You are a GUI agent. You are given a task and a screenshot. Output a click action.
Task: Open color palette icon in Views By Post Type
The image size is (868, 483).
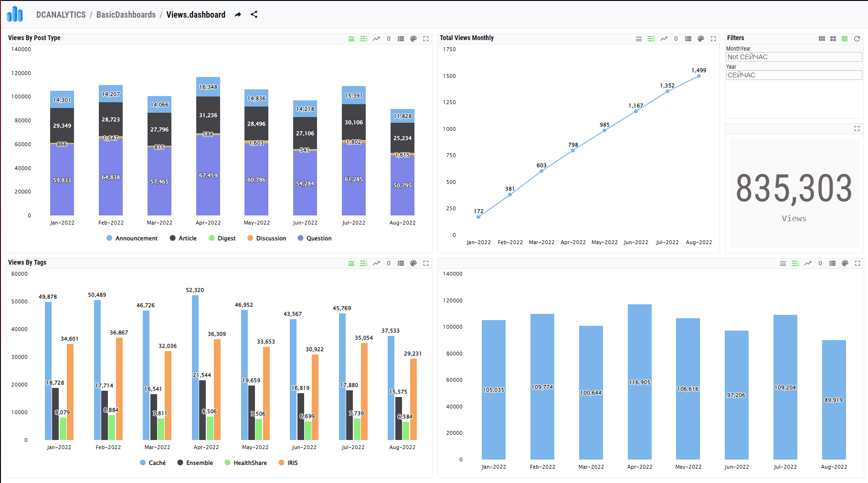[413, 39]
